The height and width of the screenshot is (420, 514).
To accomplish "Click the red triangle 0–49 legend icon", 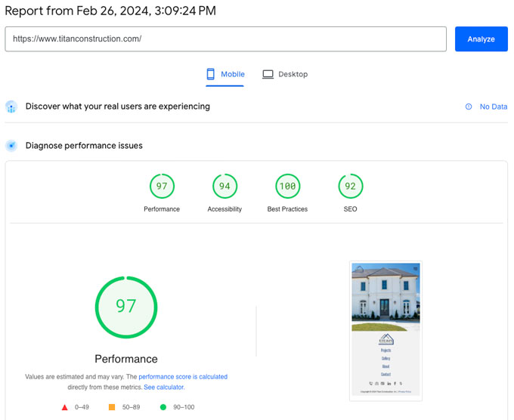I will [64, 407].
